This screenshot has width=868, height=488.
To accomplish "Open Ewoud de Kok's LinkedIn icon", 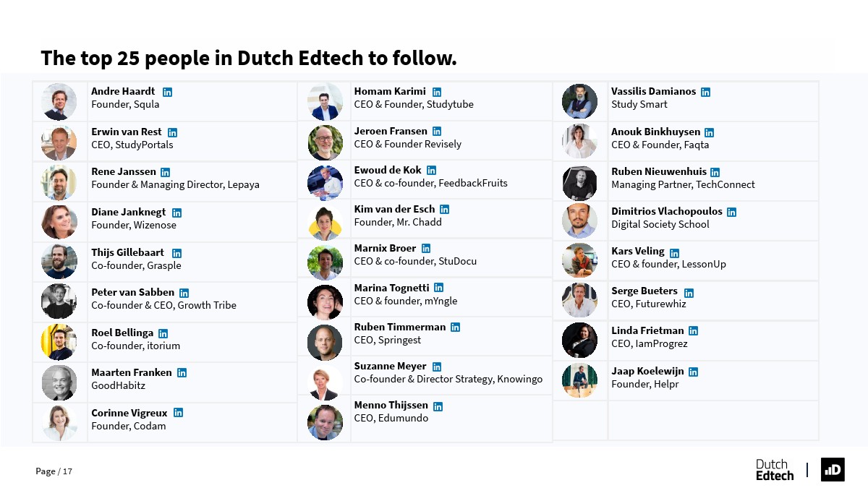I will coord(431,171).
